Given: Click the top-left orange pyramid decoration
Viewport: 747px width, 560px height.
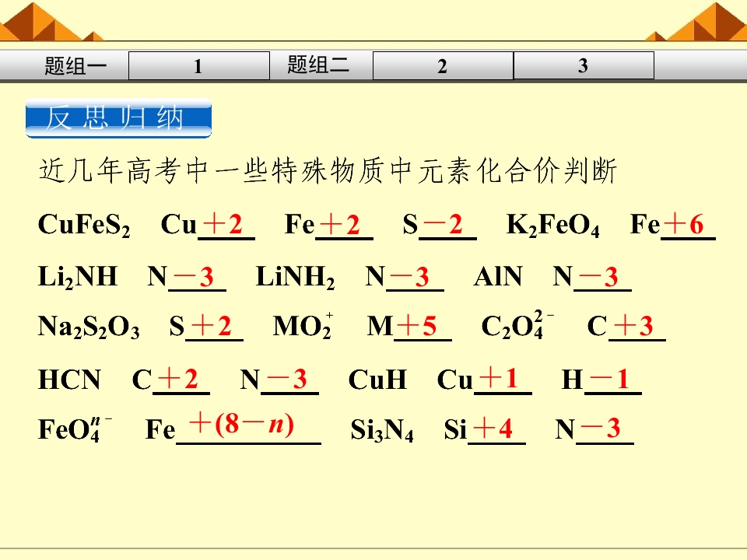Looking at the screenshot, I should coord(50,22).
